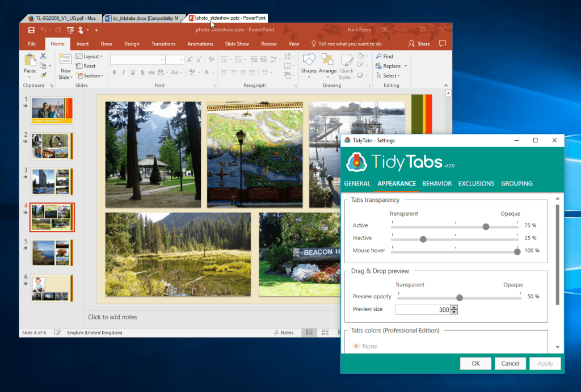Select slide 2 thumbnail in slide panel

[x=52, y=146]
